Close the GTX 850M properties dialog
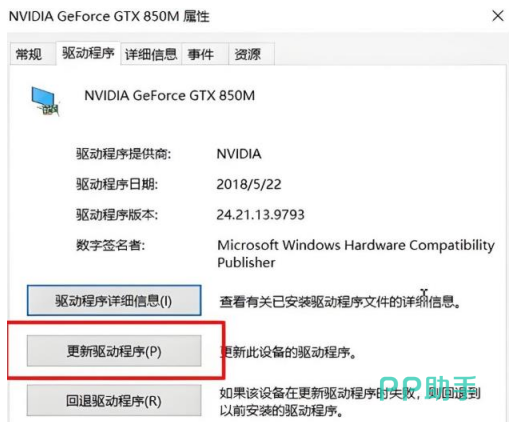This screenshot has height=422, width=509. 498,16
